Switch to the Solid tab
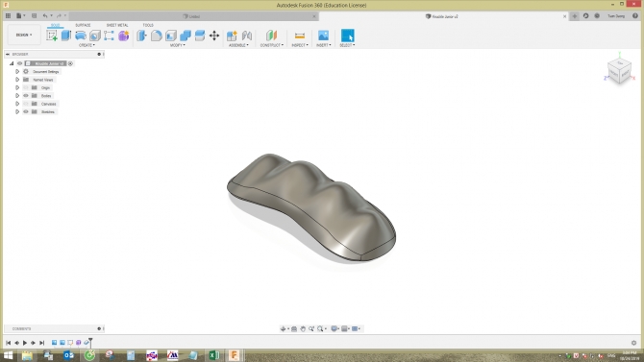Image resolution: width=644 pixels, height=362 pixels. pos(55,26)
